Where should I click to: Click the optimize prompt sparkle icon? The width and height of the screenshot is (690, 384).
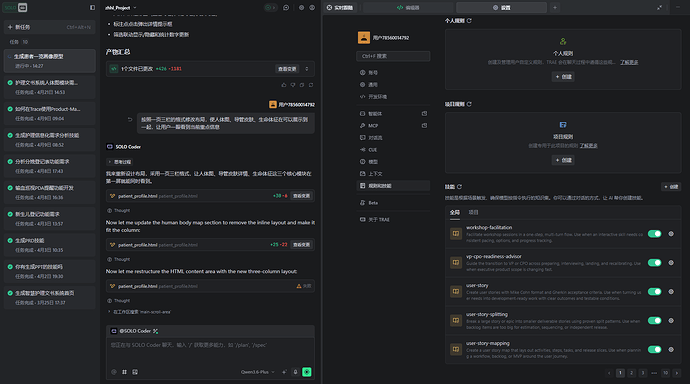(x=284, y=372)
